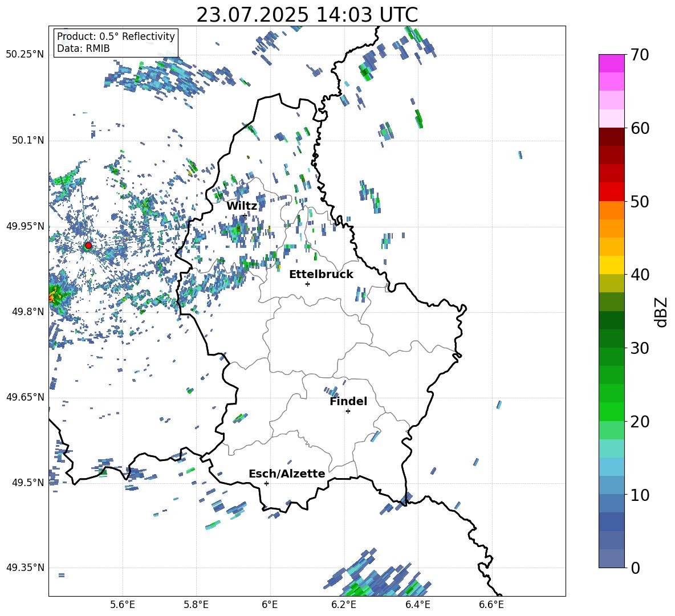Click the Ettelbruck city label
Viewport: 675px width, 616px height.
(x=321, y=275)
